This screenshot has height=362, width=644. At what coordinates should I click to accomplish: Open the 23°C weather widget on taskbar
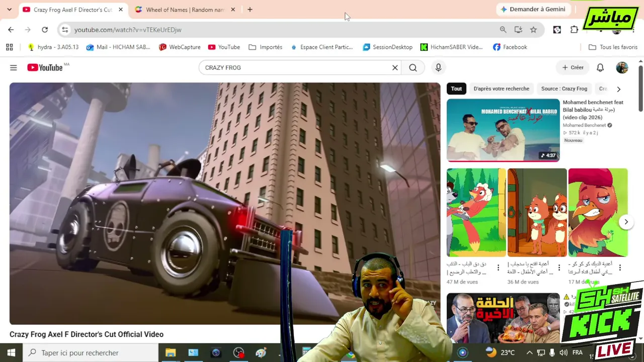(x=501, y=353)
